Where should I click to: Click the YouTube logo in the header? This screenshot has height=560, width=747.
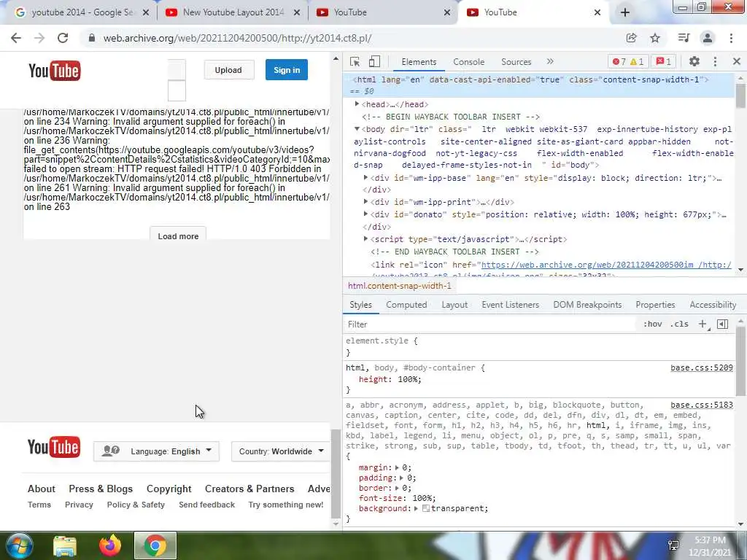[x=54, y=71]
